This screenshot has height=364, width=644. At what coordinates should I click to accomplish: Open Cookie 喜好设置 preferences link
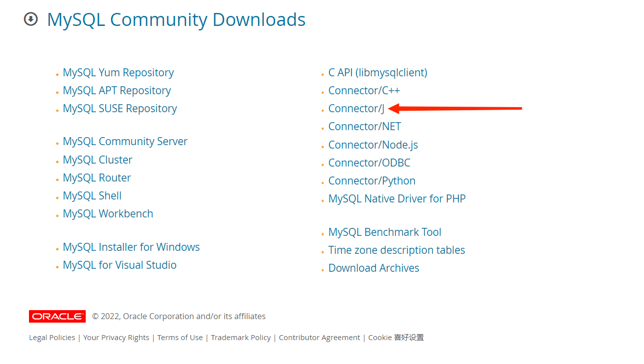click(396, 338)
